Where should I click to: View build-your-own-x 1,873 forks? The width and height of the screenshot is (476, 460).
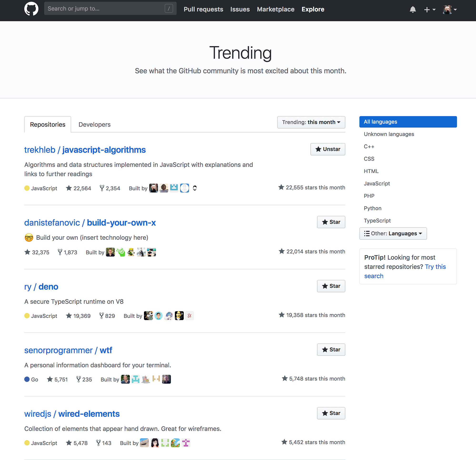[67, 252]
